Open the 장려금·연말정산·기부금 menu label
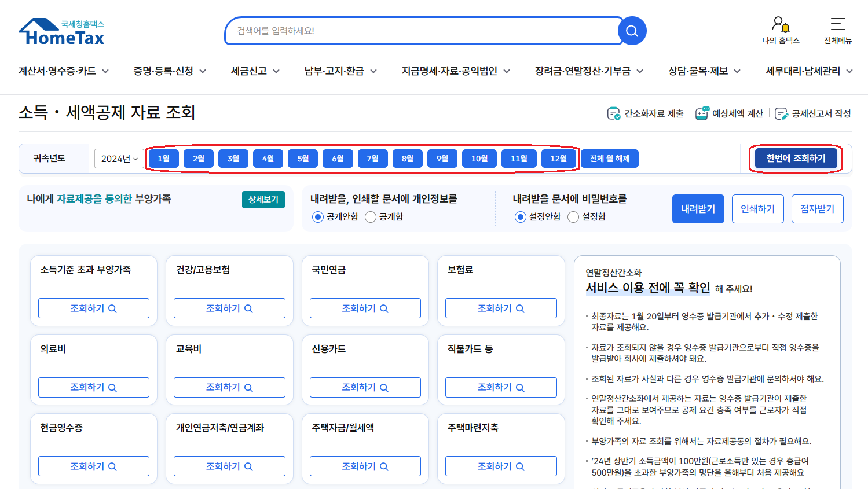 tap(583, 71)
